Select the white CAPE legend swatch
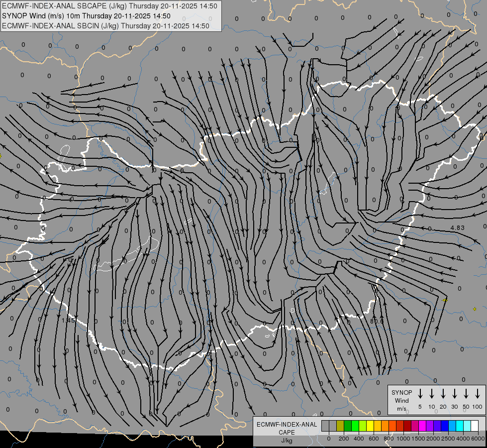 tap(475, 426)
